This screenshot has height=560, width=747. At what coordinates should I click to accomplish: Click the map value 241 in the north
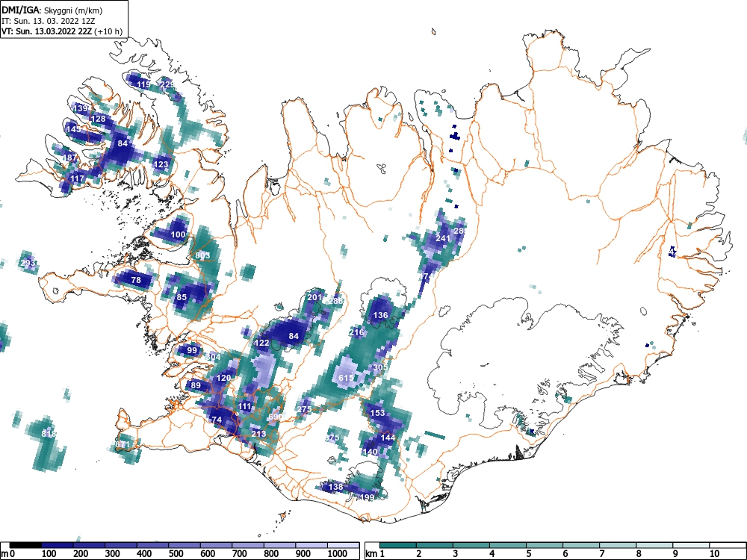point(443,238)
